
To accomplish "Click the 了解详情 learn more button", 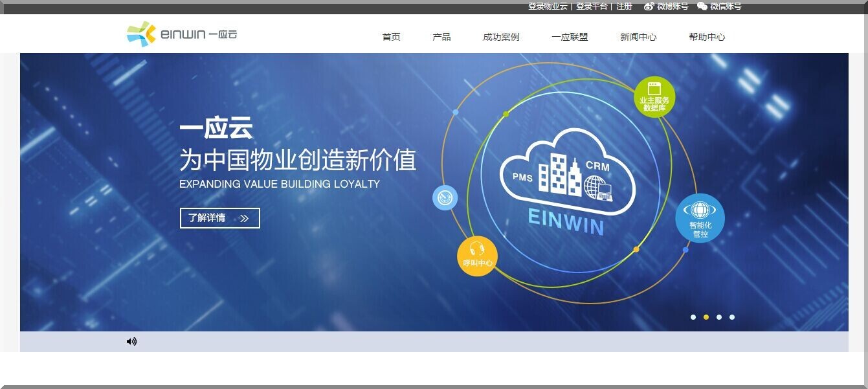I will 219,218.
